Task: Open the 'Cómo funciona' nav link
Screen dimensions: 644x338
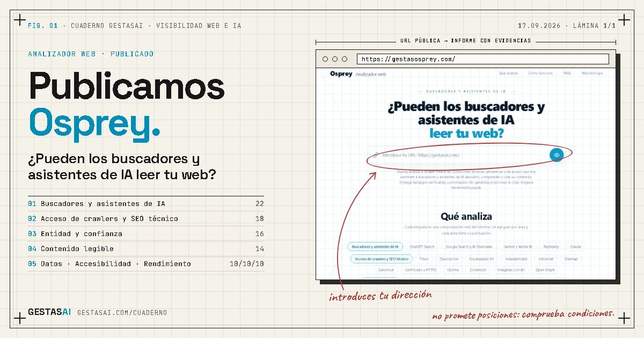Action: (x=540, y=73)
